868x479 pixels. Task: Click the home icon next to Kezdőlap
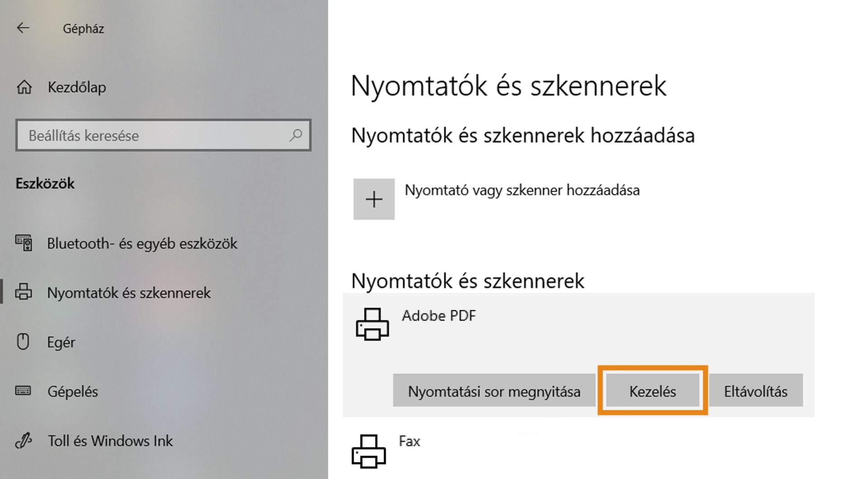pyautogui.click(x=24, y=87)
